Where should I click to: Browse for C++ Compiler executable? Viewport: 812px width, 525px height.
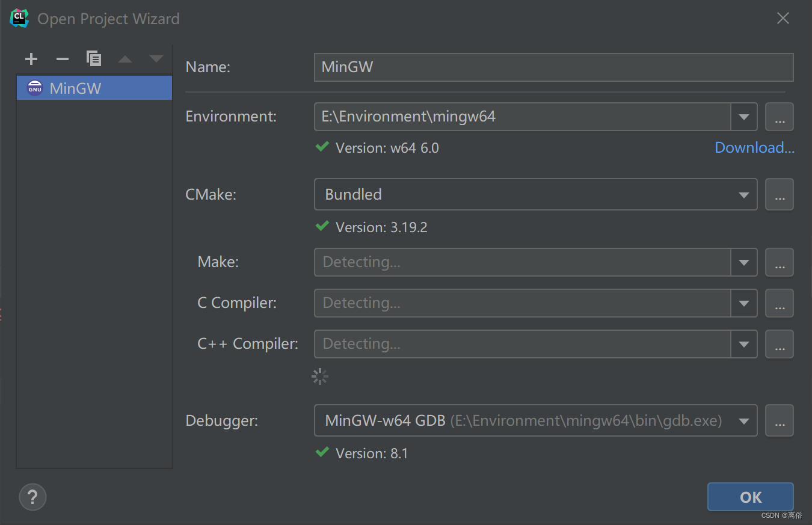(x=780, y=344)
